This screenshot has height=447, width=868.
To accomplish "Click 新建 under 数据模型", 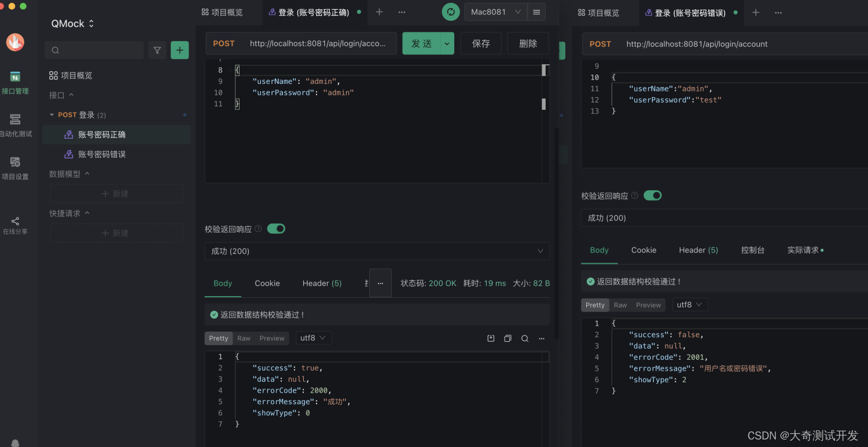I will tap(116, 194).
